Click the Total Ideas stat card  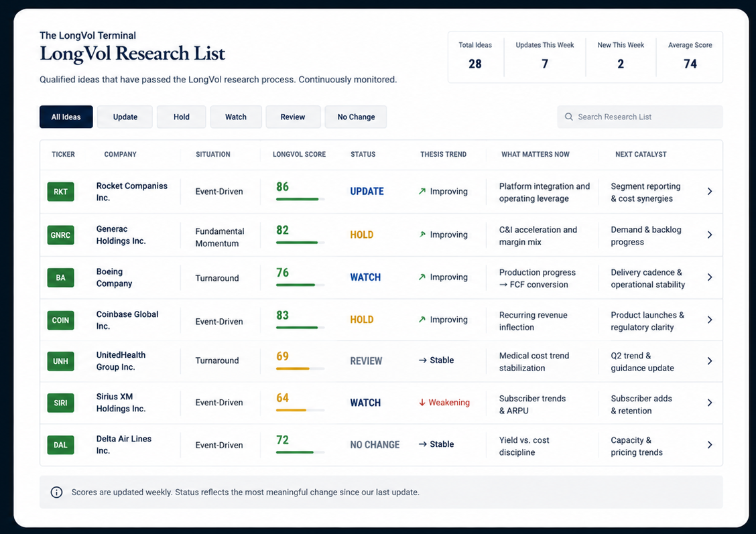475,57
